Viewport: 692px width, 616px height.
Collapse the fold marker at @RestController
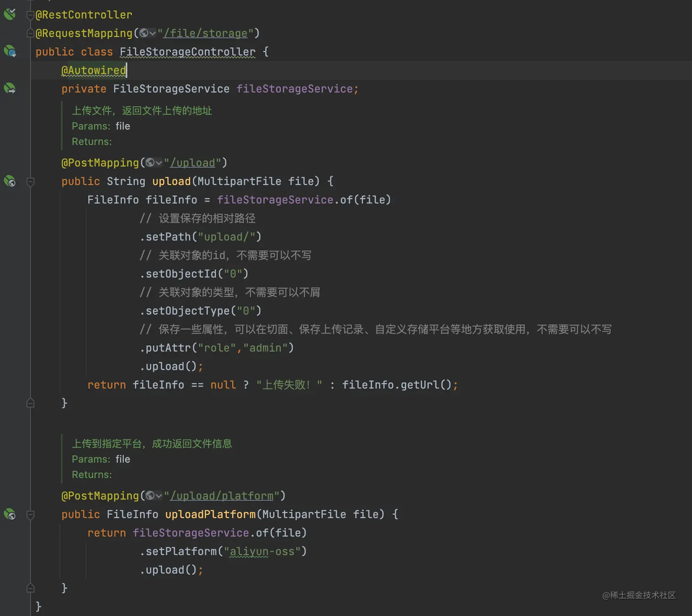[x=30, y=15]
